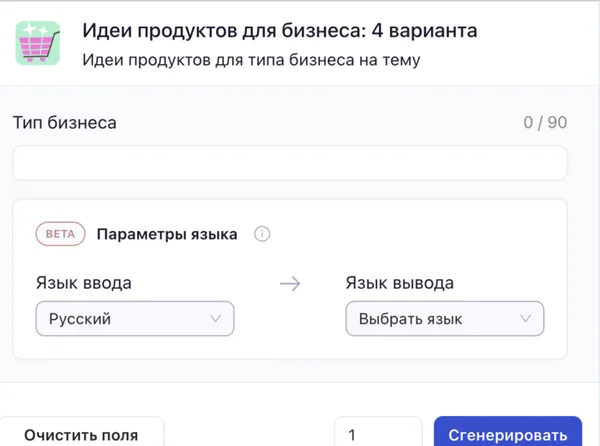Viewport: 600px width, 446px height.
Task: Click the Параметры языка heading
Action: pyautogui.click(x=167, y=234)
